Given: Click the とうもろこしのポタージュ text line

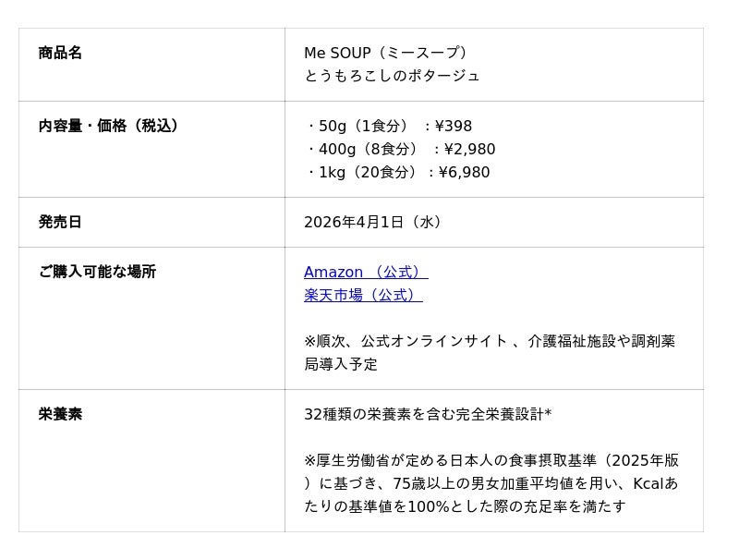Looking at the screenshot, I should point(392,76).
